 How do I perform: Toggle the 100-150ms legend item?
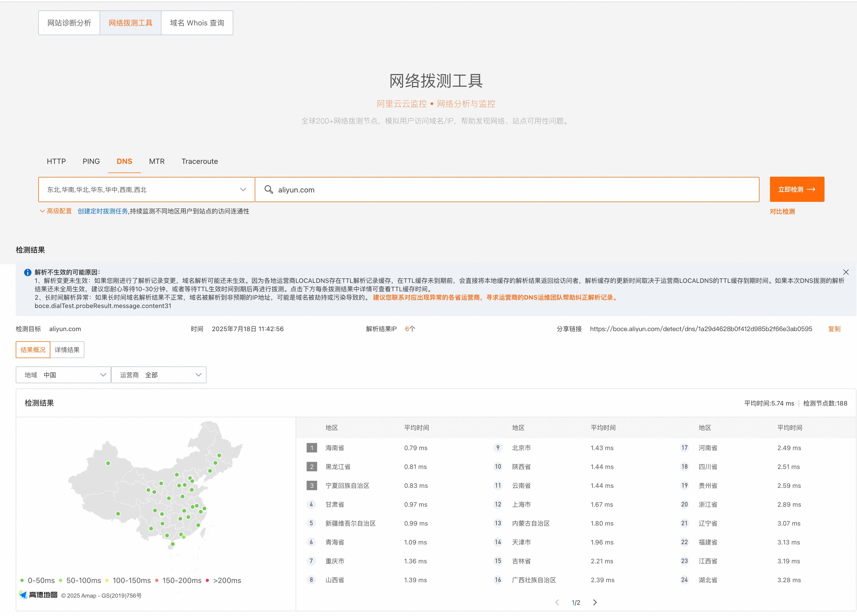(x=128, y=580)
